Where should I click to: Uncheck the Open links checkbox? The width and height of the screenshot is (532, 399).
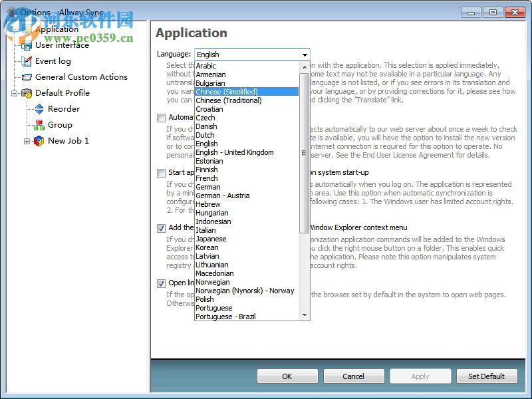(x=161, y=283)
